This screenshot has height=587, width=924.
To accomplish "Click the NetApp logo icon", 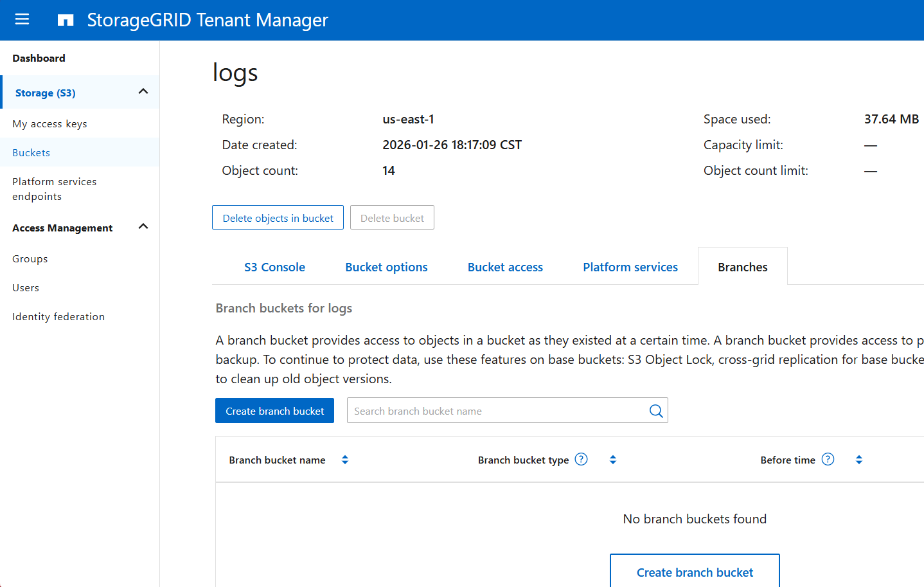I will 66,20.
